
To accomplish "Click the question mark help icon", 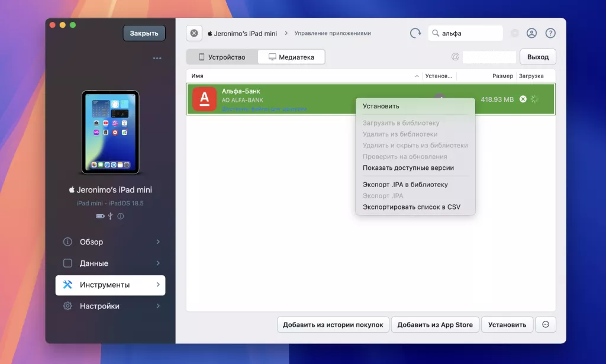I will click(x=550, y=33).
